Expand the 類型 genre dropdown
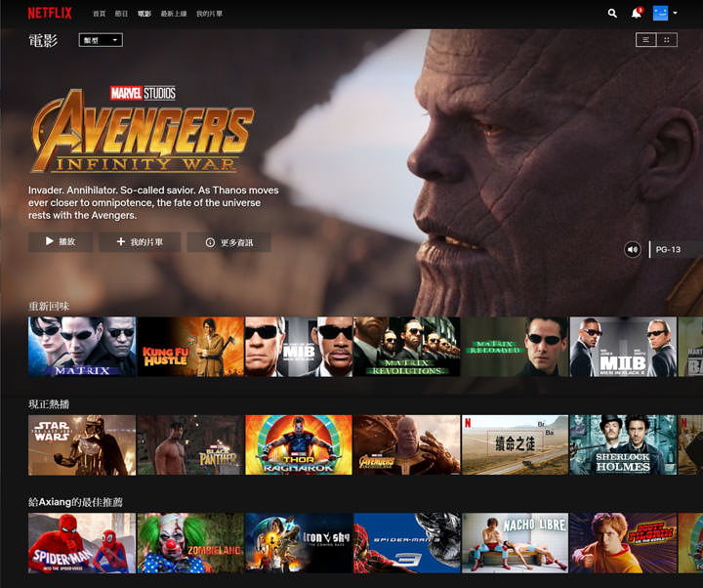Viewport: 703px width, 588px height. [101, 40]
